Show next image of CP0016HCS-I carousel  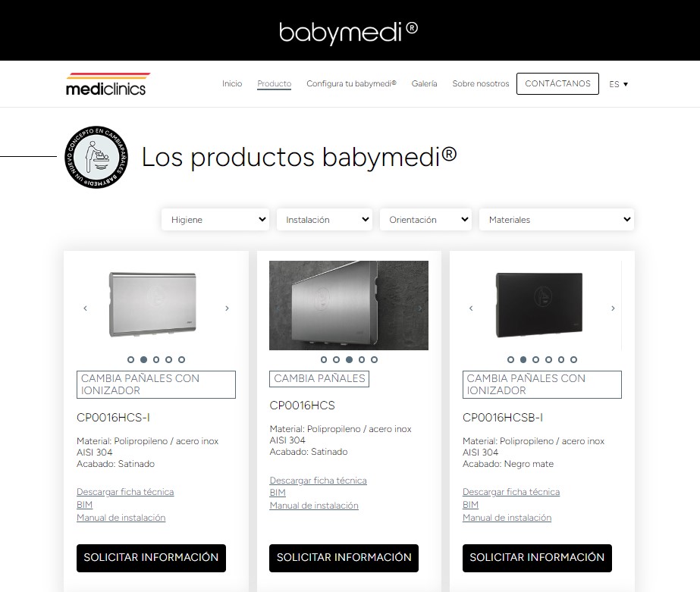227,309
